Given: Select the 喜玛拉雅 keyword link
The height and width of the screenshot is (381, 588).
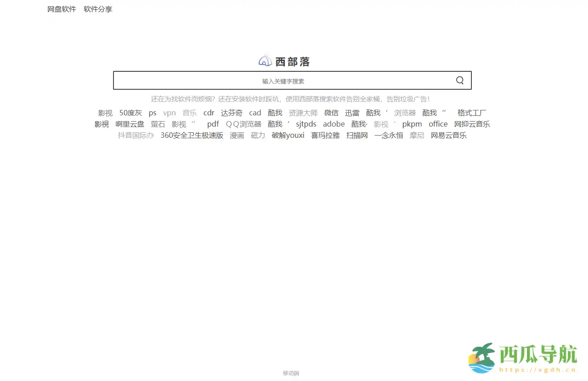Looking at the screenshot, I should point(325,135).
